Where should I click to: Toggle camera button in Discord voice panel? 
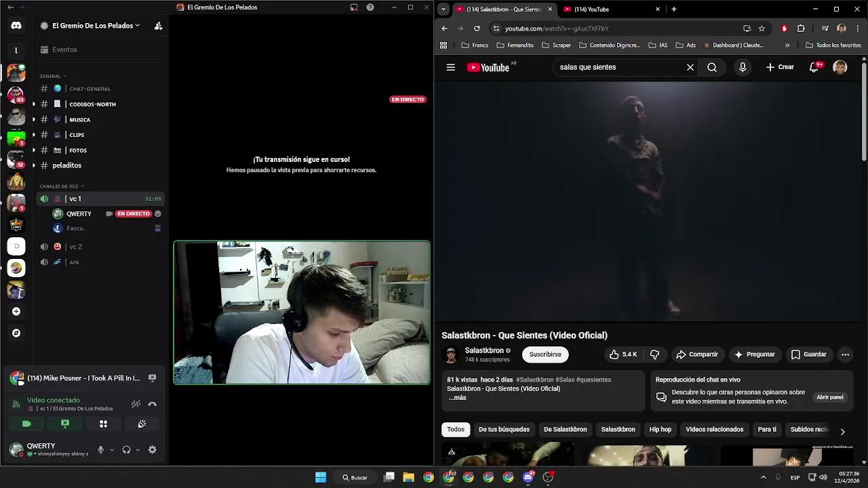coord(26,424)
